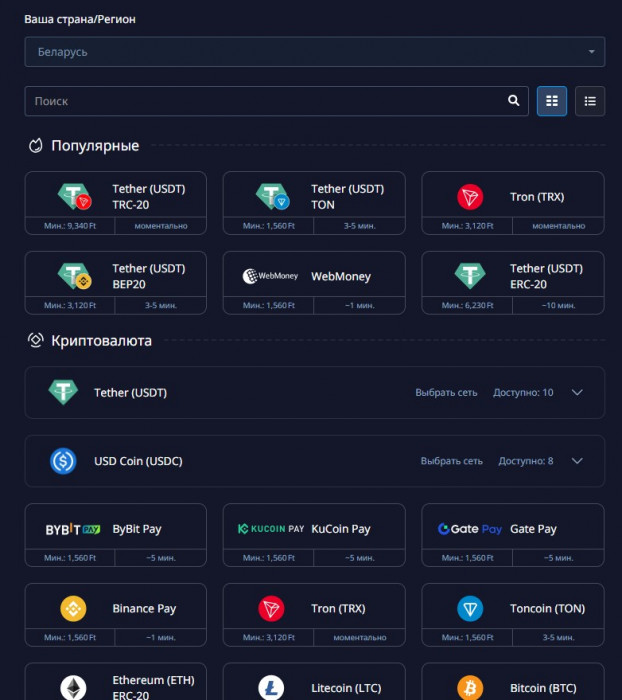Click the Gate Pay logo
This screenshot has width=622, height=700.
470,529
